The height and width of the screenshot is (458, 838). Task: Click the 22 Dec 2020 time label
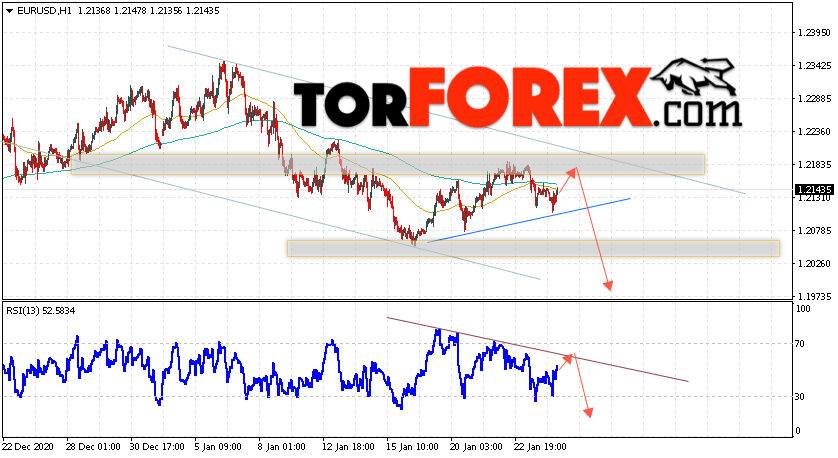pyautogui.click(x=27, y=446)
